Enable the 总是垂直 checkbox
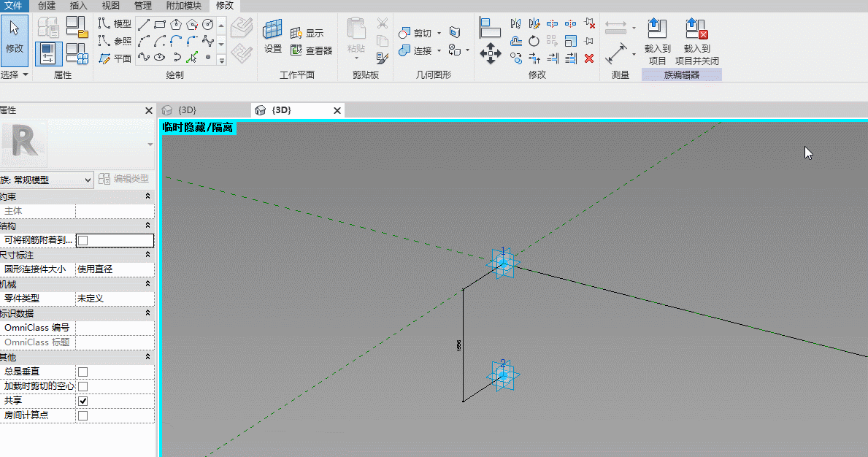 coord(83,372)
